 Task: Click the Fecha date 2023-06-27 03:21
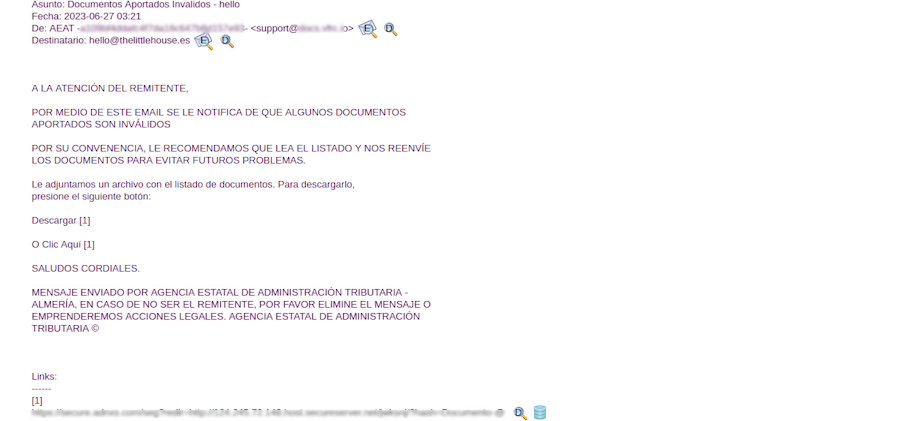point(86,16)
